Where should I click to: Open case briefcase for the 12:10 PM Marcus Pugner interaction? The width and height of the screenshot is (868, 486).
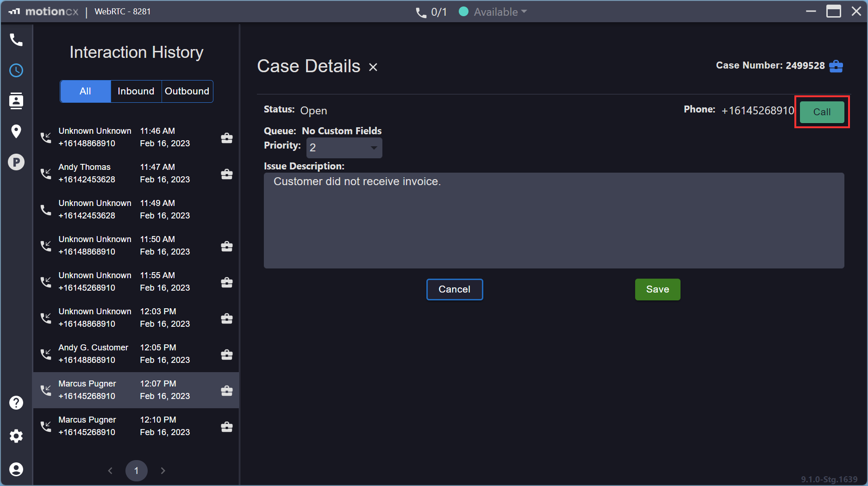pos(227,427)
